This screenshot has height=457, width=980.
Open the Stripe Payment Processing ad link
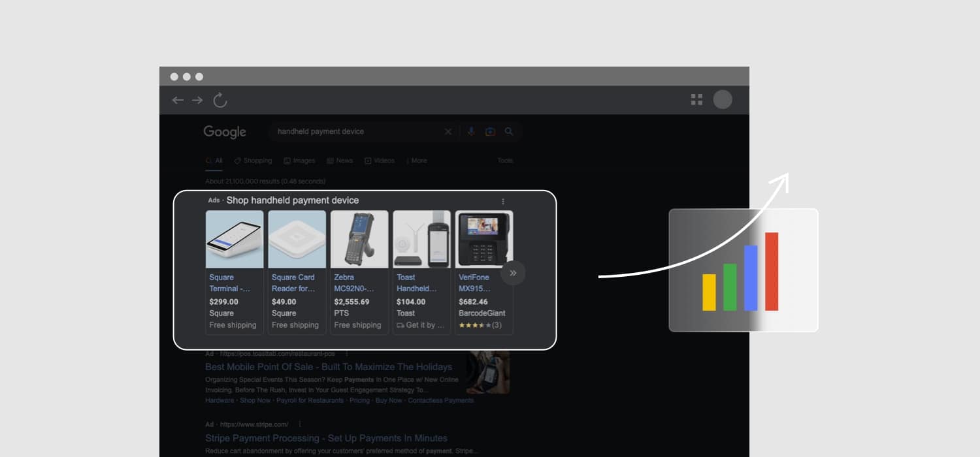[327, 438]
